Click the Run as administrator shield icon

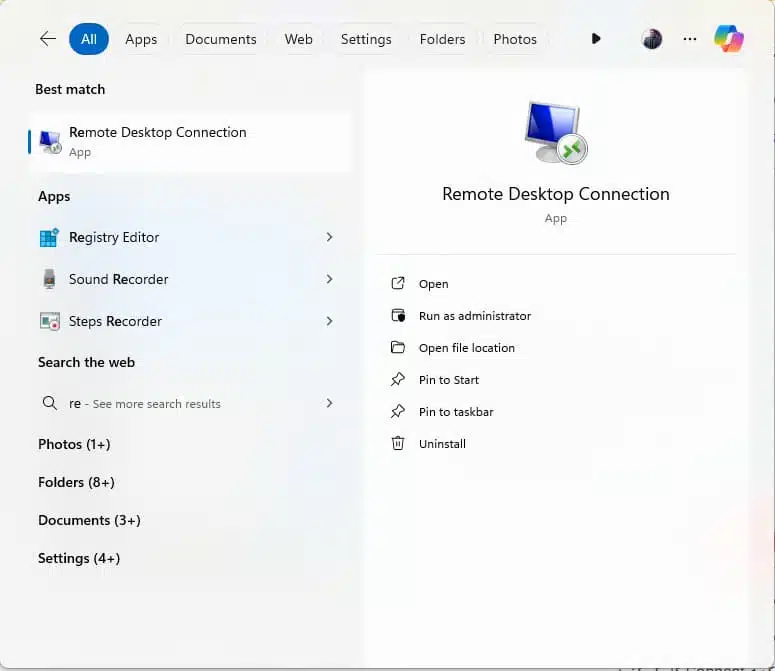(x=398, y=315)
